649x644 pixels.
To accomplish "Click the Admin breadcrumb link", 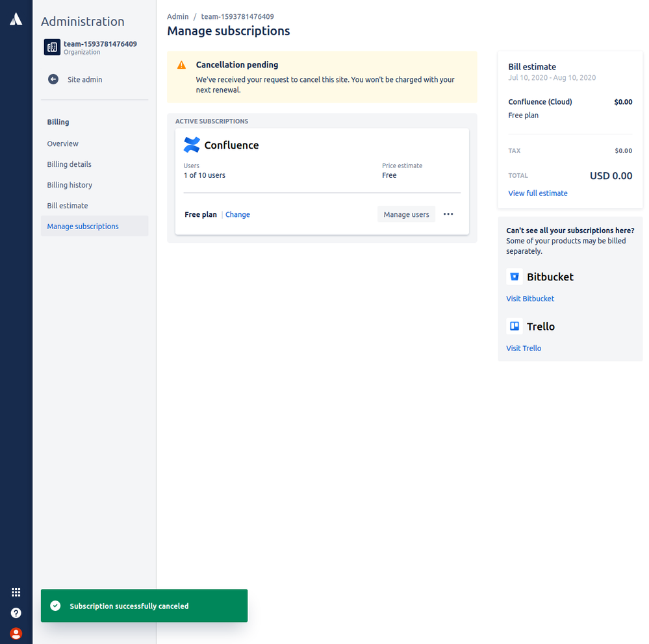I will click(177, 16).
